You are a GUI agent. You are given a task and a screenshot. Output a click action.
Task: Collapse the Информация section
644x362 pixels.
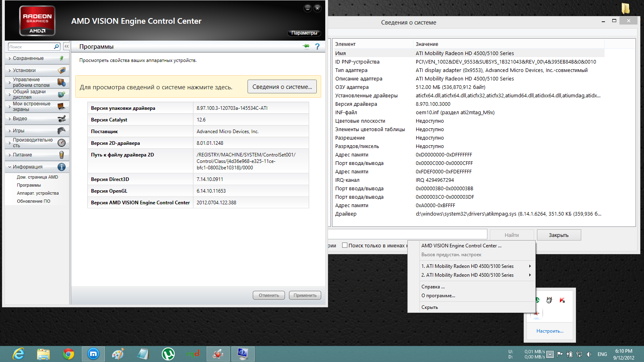click(x=27, y=167)
